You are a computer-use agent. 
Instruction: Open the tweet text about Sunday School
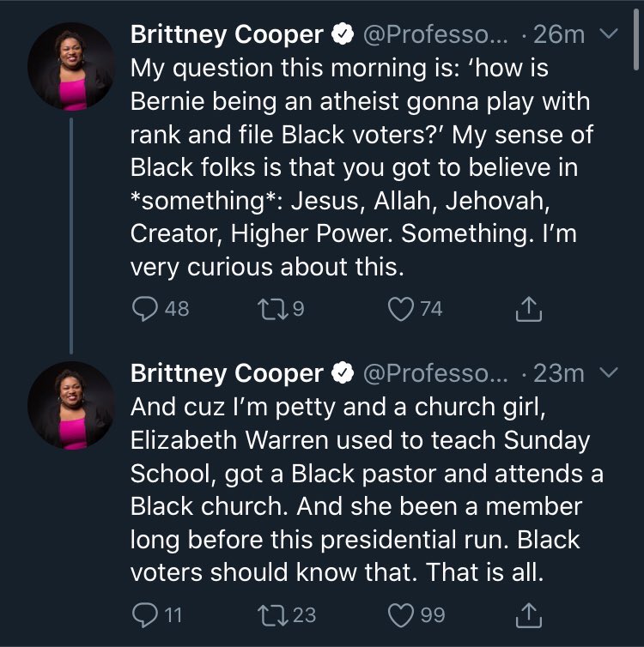[x=361, y=474]
